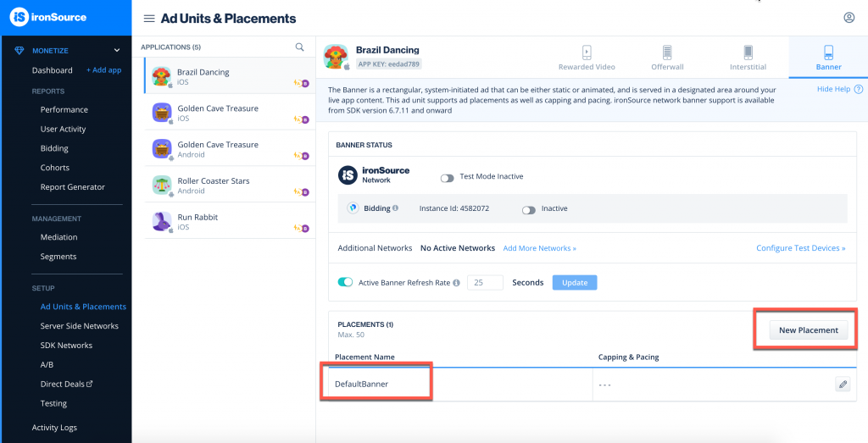The width and height of the screenshot is (868, 443).
Task: Click the Golden Cave Treasure iOS app icon
Action: [x=162, y=113]
